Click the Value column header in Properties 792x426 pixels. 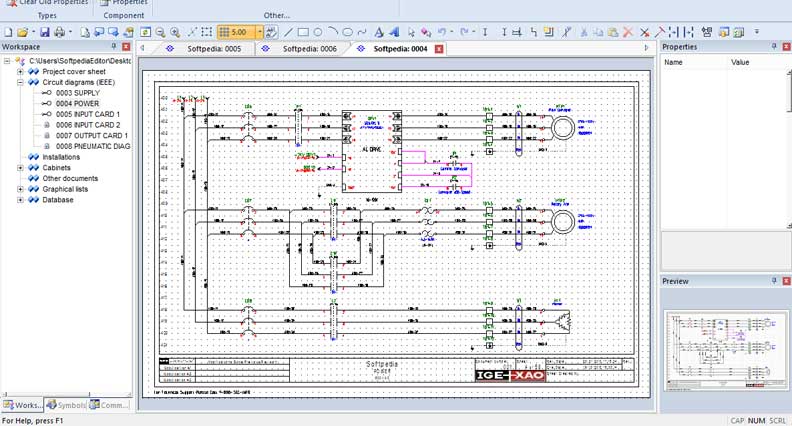tap(740, 62)
